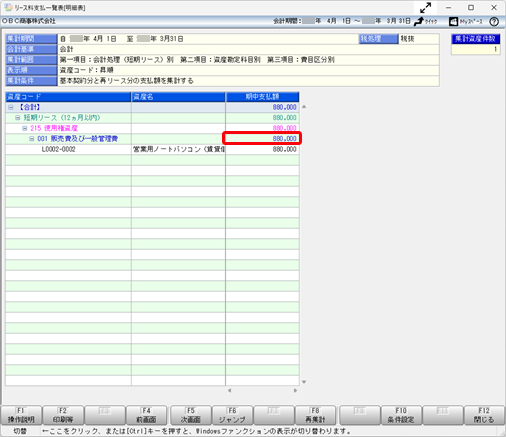Click the 期中支払額 column header
Viewport: 506px width, 437px height.
[262, 97]
